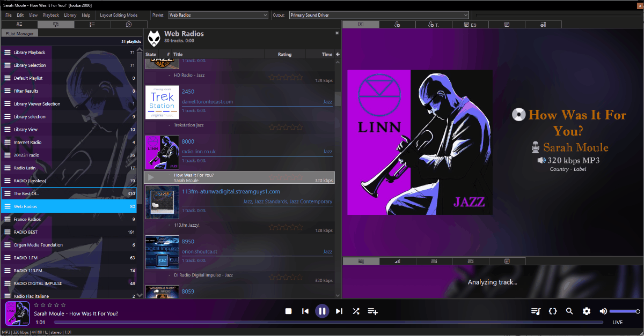Open the Playback menu
This screenshot has width=644, height=336.
[51, 15]
